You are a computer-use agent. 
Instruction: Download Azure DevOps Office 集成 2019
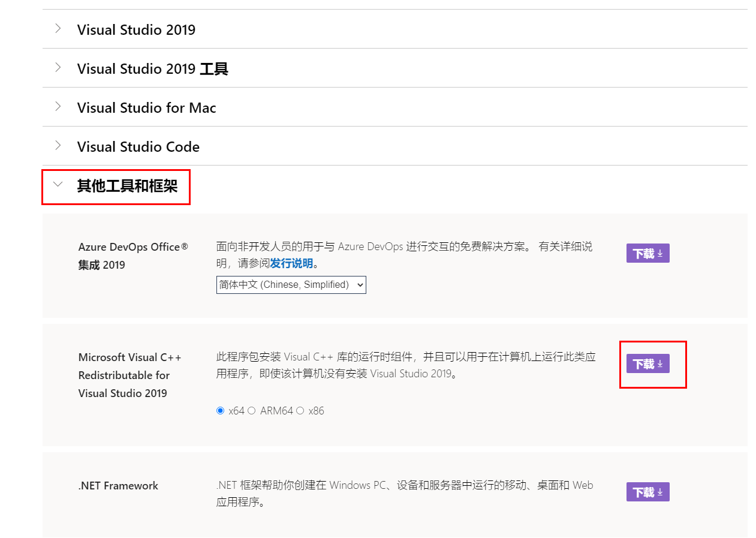pyautogui.click(x=647, y=253)
